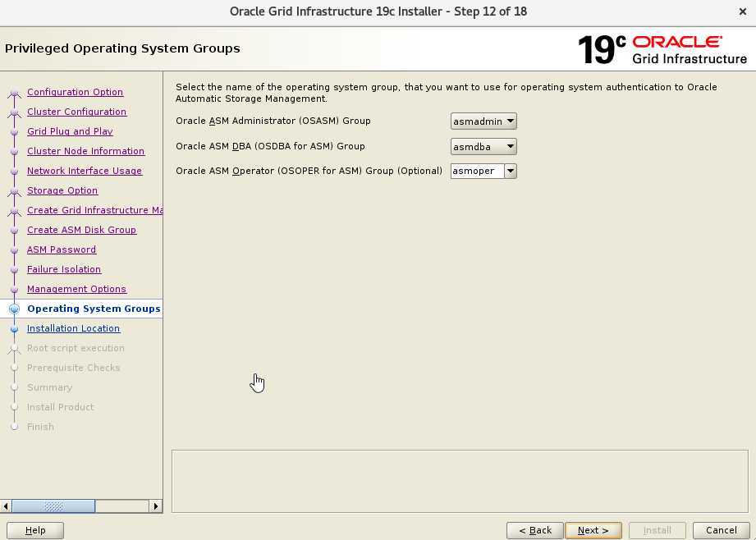Click the active step icon beside Operating System Groups

click(x=15, y=309)
